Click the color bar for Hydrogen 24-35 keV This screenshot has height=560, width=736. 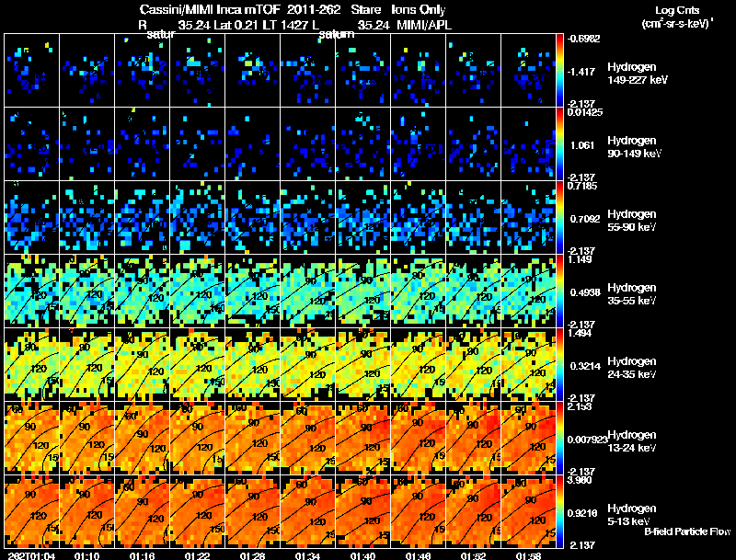click(x=563, y=364)
